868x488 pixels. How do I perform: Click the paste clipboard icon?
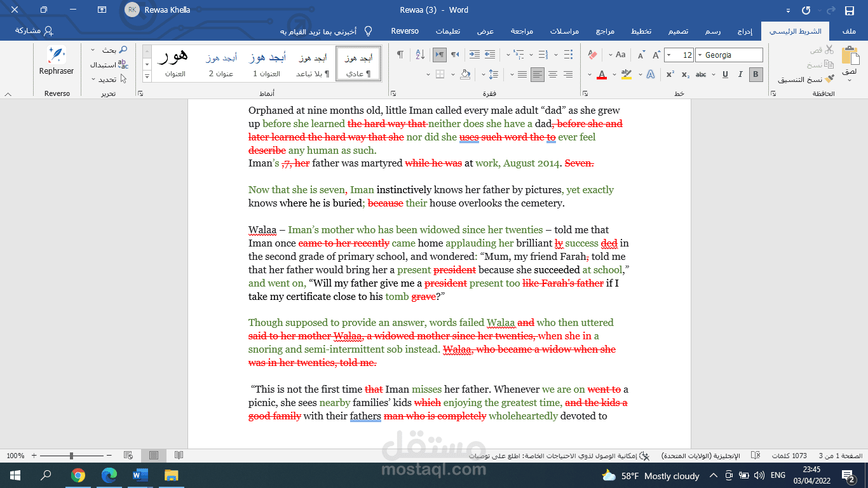point(850,56)
